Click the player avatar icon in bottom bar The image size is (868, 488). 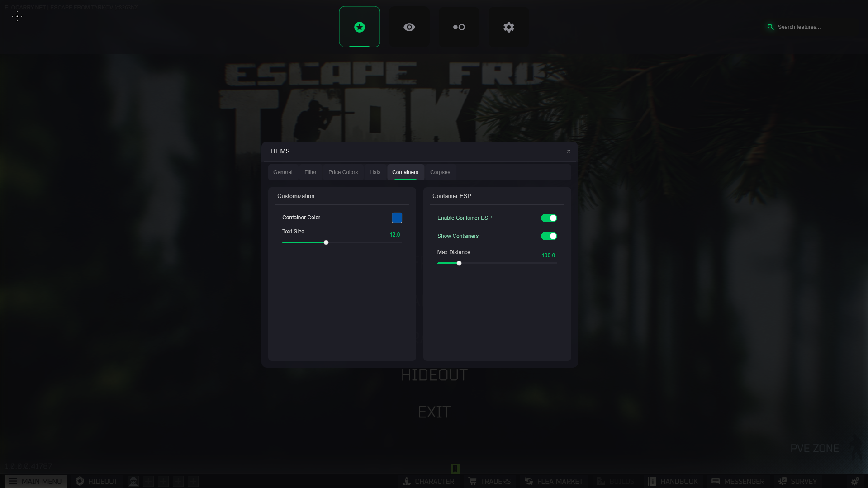coord(133,481)
